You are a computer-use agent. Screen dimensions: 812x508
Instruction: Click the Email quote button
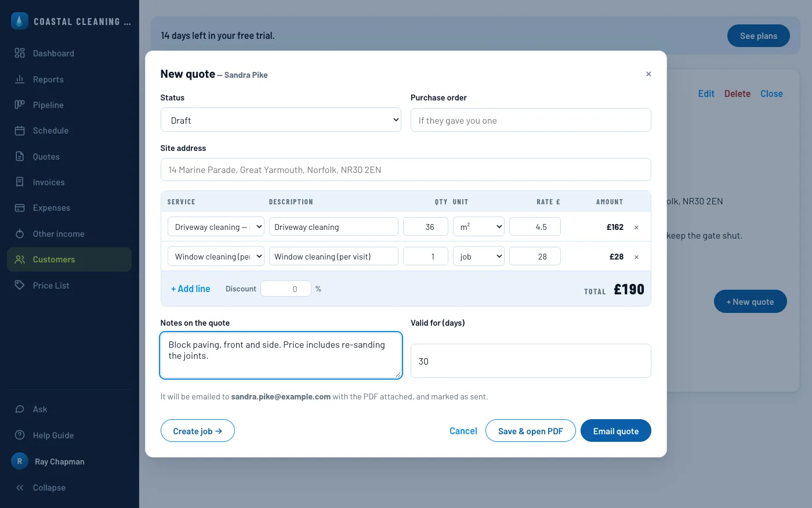616,431
